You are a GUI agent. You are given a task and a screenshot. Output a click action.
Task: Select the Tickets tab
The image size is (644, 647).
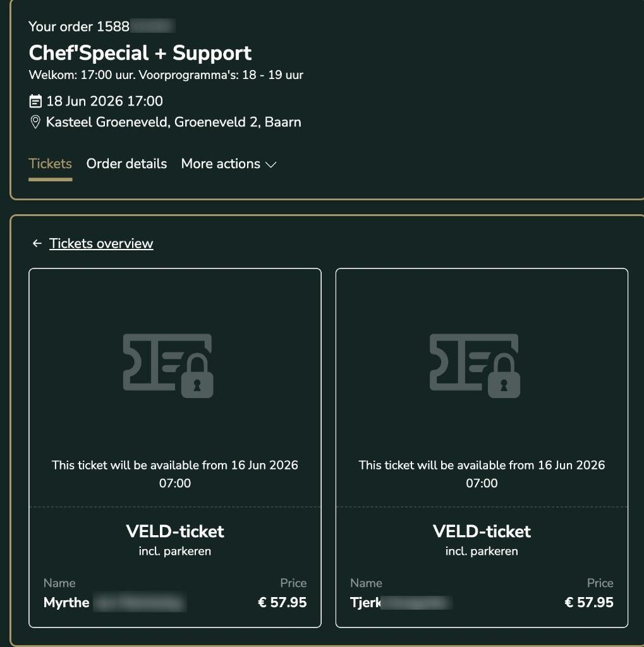pos(50,164)
